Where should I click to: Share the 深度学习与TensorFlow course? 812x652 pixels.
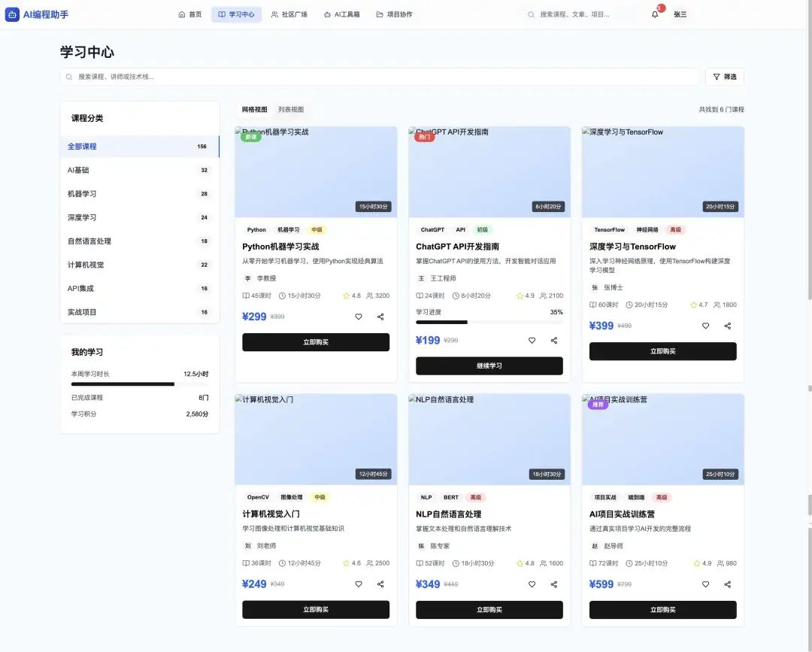(728, 326)
